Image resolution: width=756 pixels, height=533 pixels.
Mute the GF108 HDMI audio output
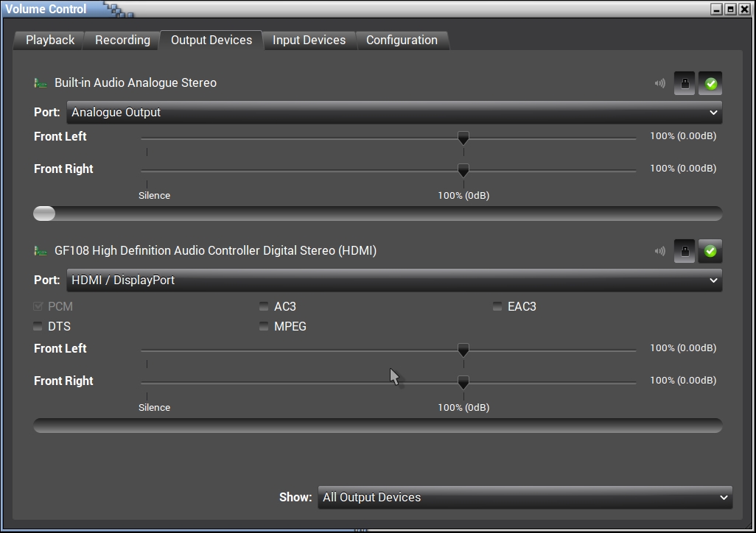coord(659,251)
